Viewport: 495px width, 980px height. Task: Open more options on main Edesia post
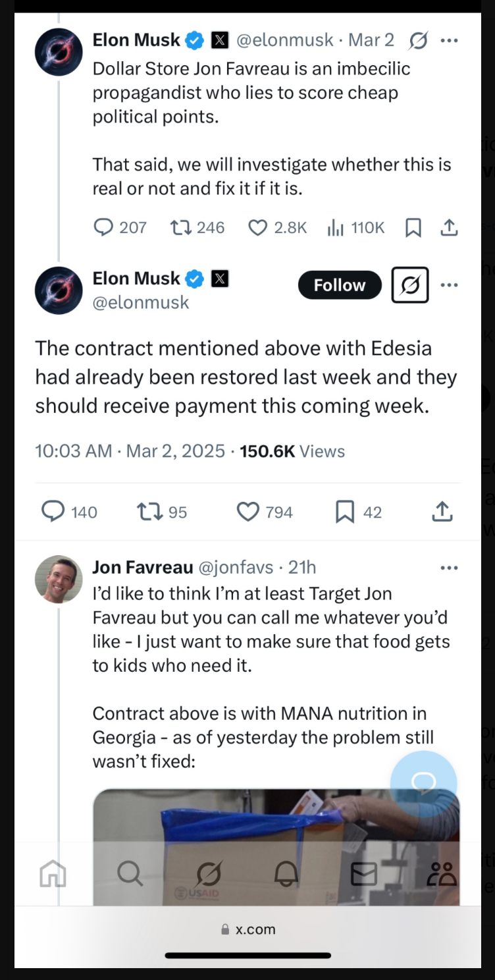pos(449,285)
